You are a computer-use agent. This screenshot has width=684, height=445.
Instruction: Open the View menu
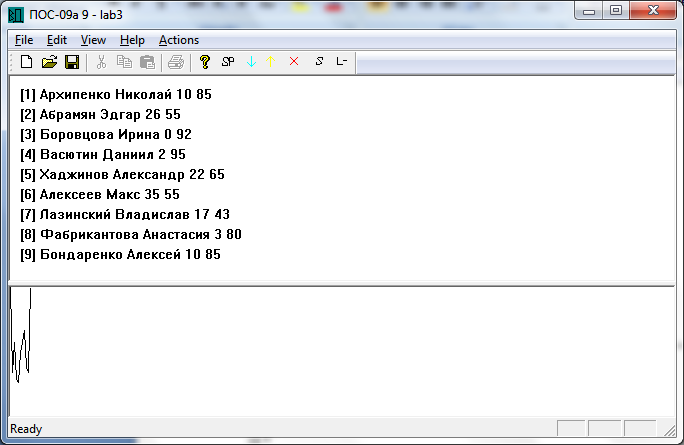tap(93, 40)
